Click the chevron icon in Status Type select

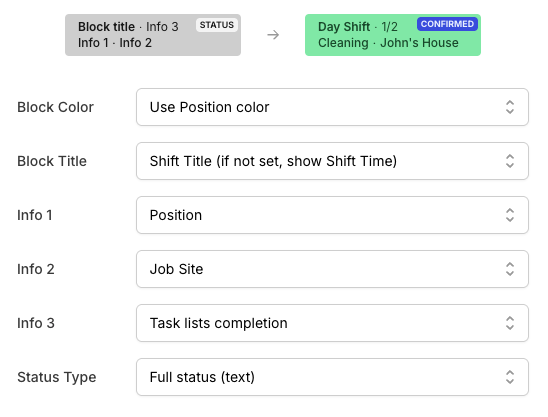click(510, 377)
